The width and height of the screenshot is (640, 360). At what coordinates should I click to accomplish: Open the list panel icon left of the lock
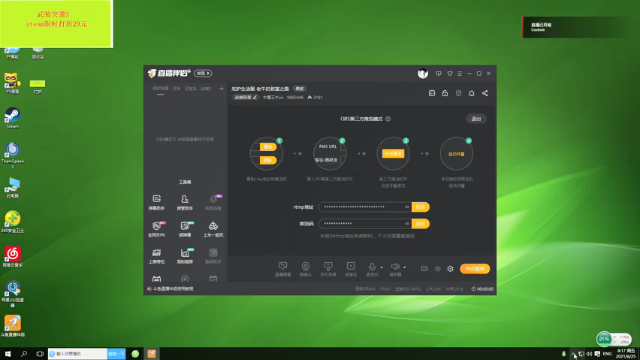432,93
